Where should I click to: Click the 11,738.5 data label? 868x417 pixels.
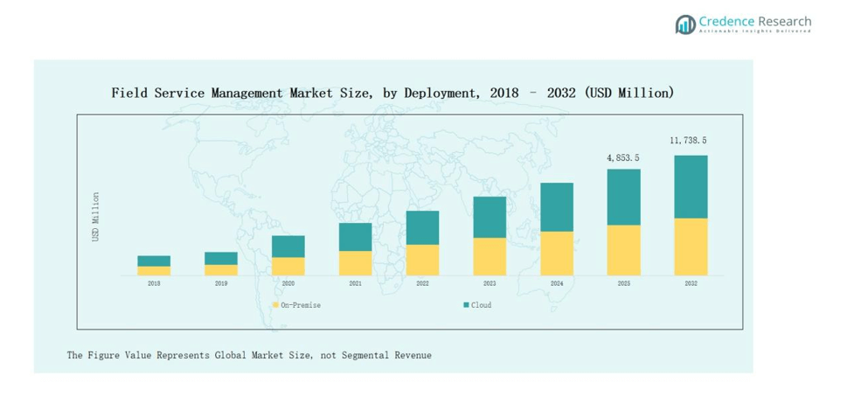[688, 141]
